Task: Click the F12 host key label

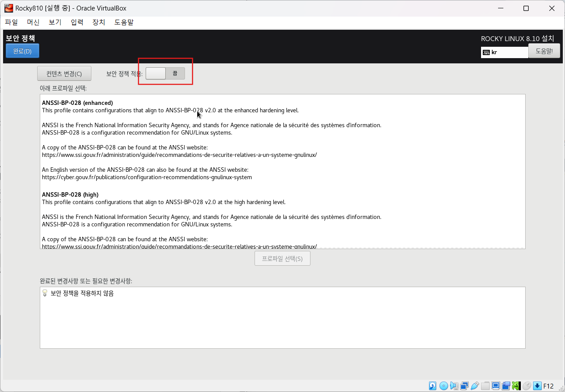Action: 548,386
